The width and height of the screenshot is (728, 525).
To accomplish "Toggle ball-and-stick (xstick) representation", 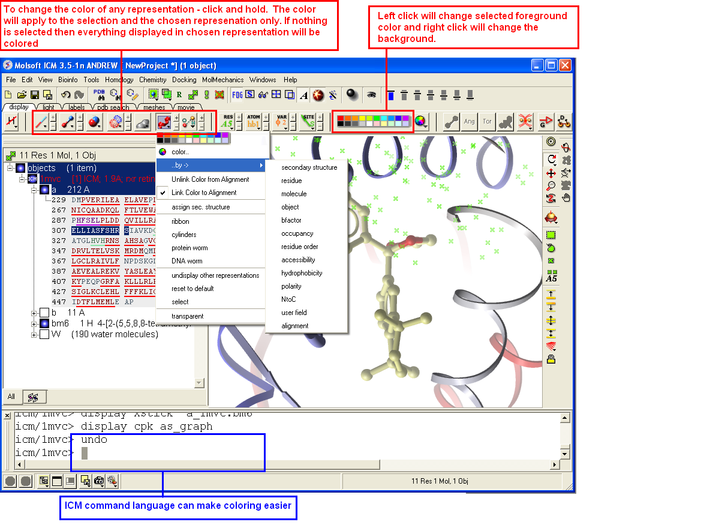I will [x=68, y=123].
